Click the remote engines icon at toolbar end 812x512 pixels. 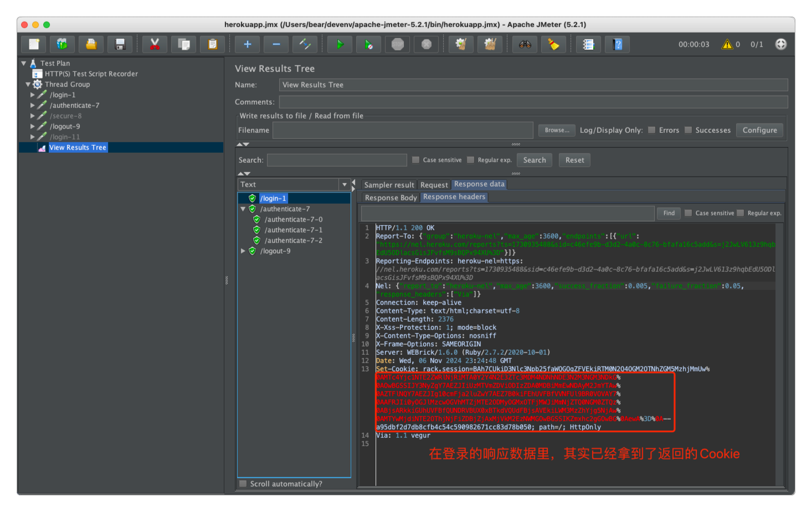point(781,44)
